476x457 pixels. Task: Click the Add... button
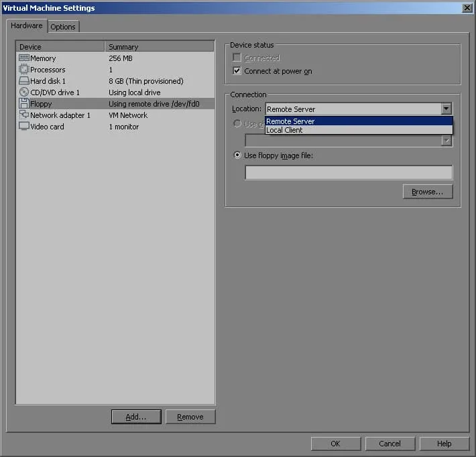[x=136, y=417]
